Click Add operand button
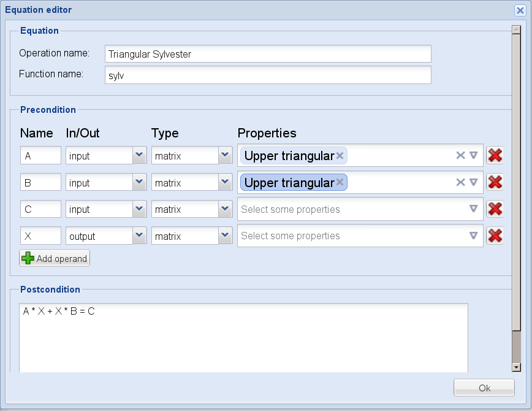 pos(55,259)
